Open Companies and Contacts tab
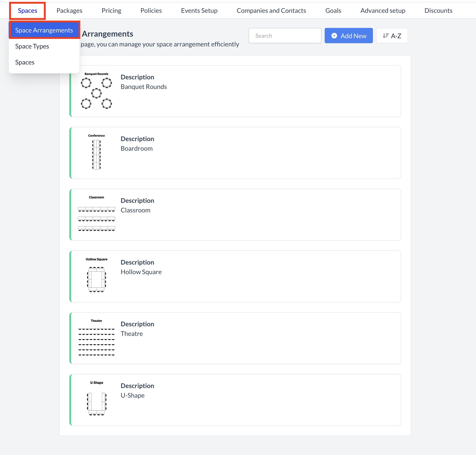This screenshot has width=476, height=455. 271,11
